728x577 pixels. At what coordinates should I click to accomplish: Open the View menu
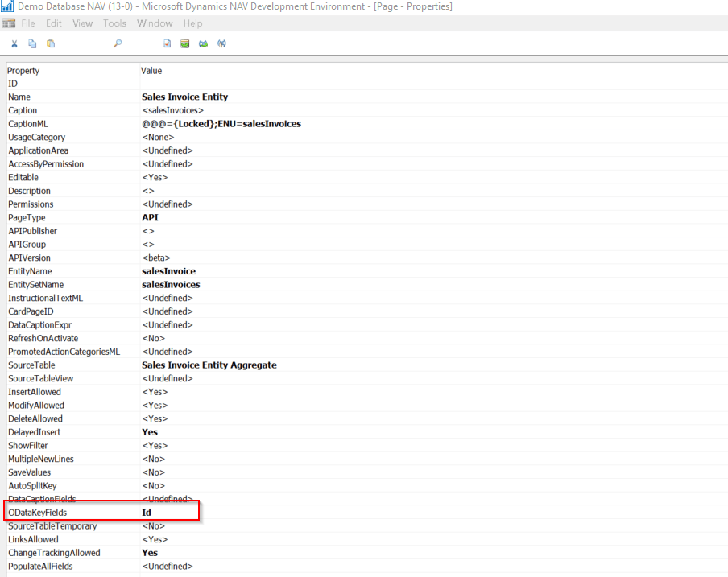(x=83, y=23)
